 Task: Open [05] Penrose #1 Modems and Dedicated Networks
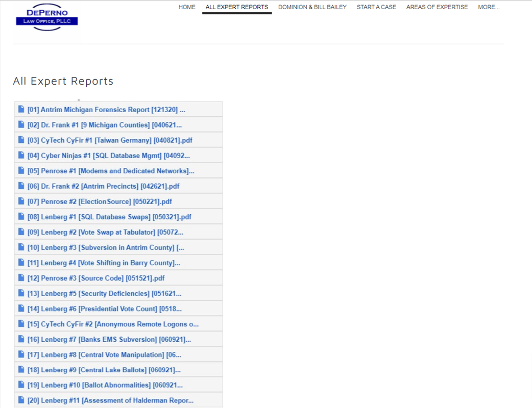pos(111,171)
